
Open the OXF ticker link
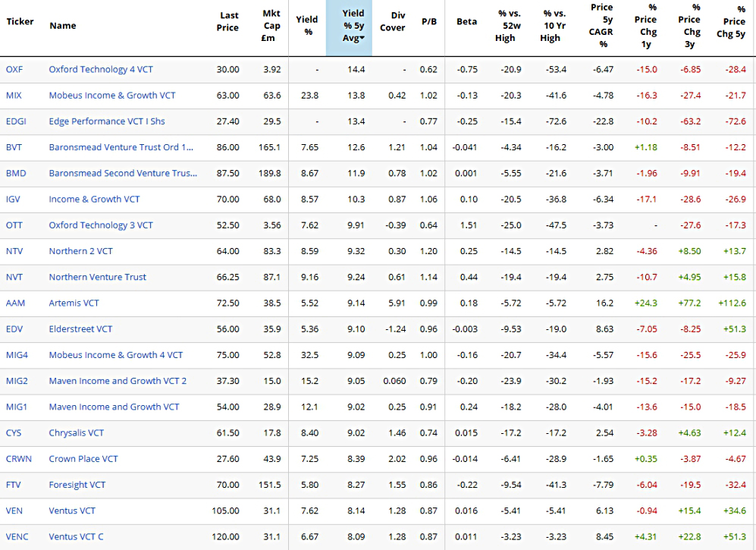tap(14, 70)
